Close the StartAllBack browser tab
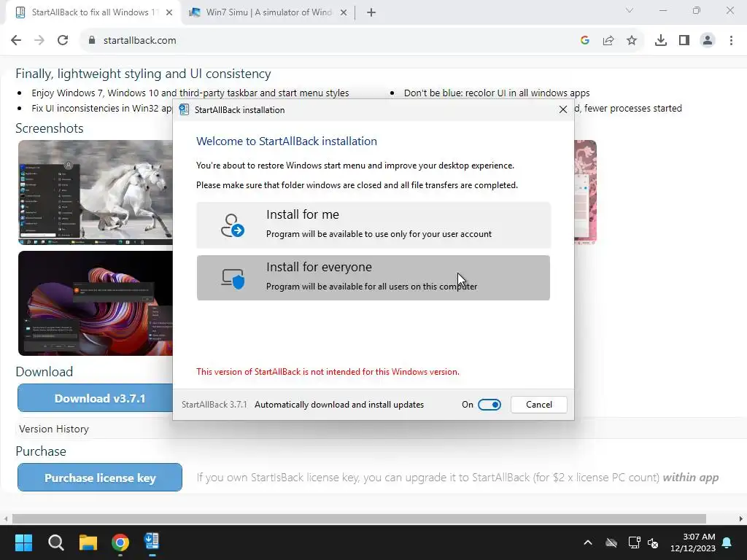Image resolution: width=747 pixels, height=560 pixels. coord(169,12)
